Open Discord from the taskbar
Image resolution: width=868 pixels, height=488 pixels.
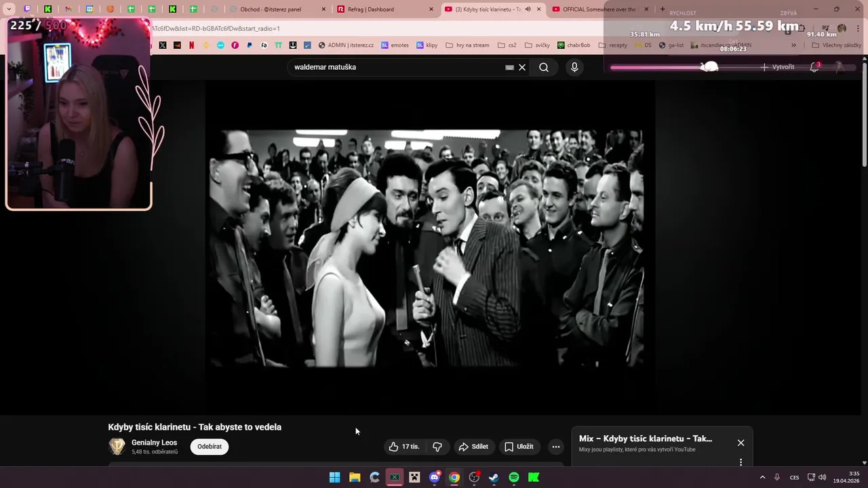click(435, 477)
